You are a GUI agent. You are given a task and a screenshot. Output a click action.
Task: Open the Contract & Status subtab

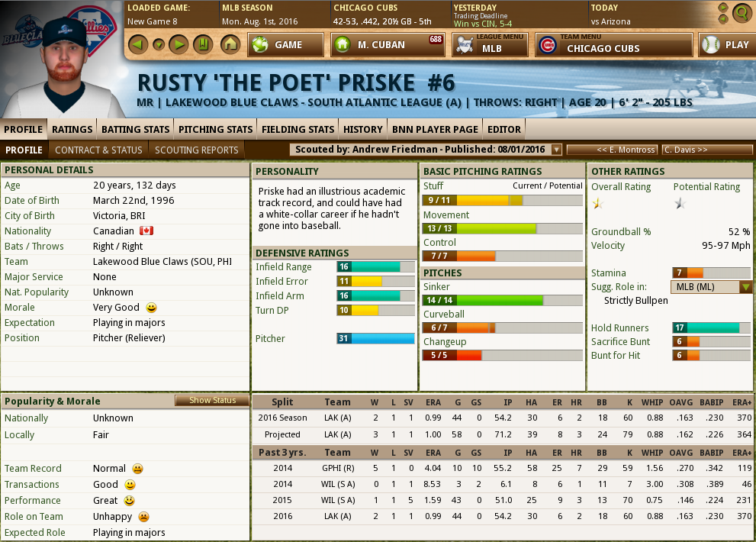coord(98,150)
